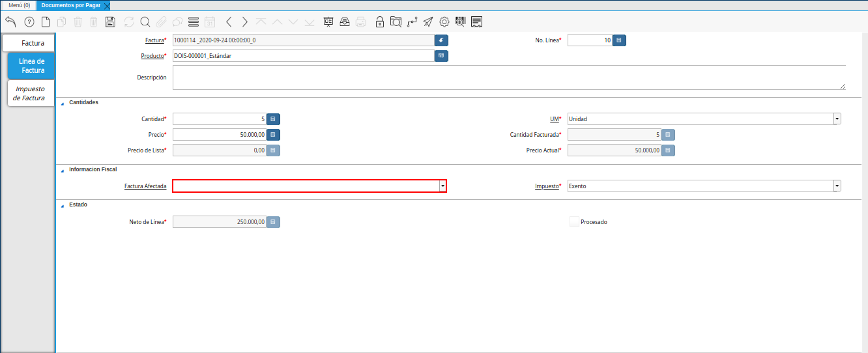Click the attachment paperclip icon
The width and height of the screenshot is (868, 353).
pos(160,21)
